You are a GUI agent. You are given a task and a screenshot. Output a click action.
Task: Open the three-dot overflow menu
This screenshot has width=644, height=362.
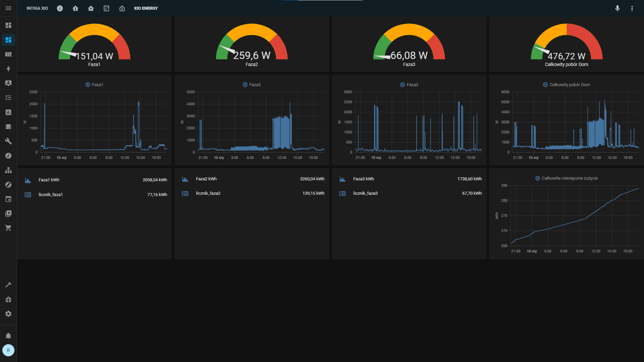pyautogui.click(x=632, y=8)
